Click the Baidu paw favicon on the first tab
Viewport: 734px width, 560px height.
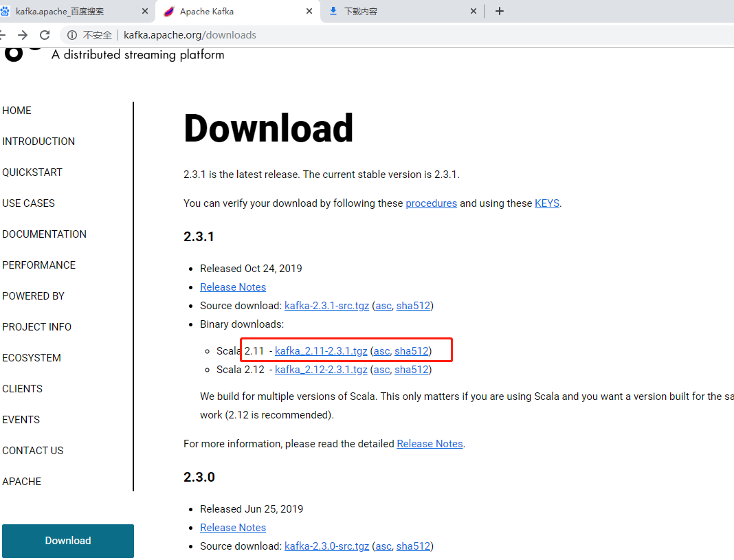[5, 11]
